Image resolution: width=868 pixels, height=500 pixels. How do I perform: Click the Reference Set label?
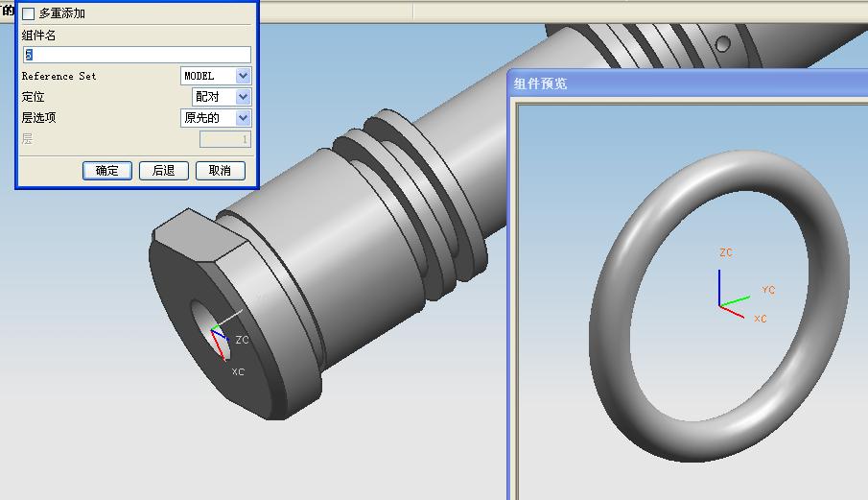click(59, 76)
